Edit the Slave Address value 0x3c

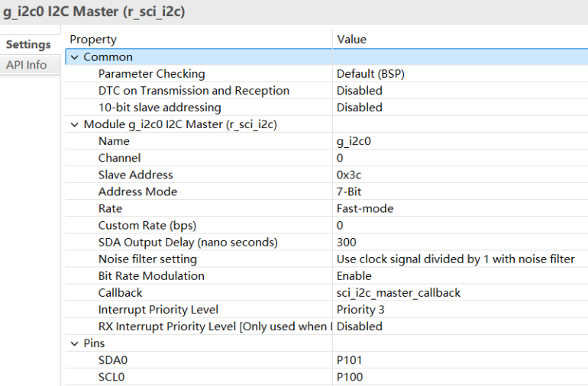point(349,175)
